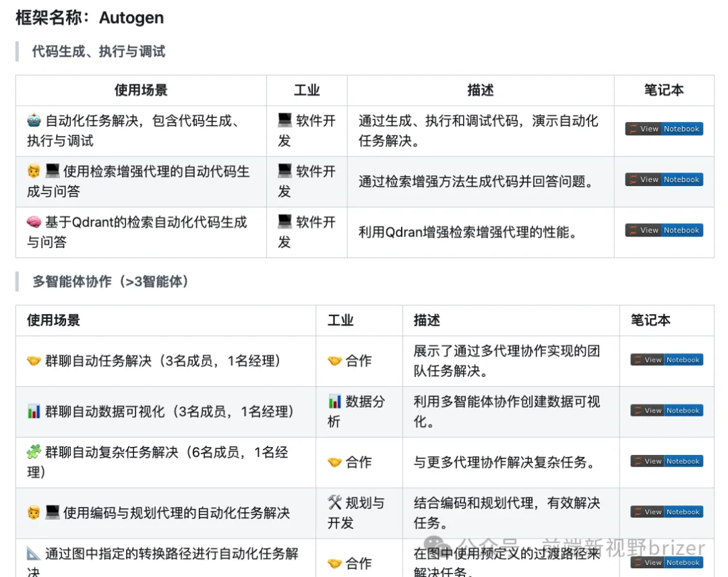Click text 利用多智能体协作创建数据可视化。

[x=506, y=411]
